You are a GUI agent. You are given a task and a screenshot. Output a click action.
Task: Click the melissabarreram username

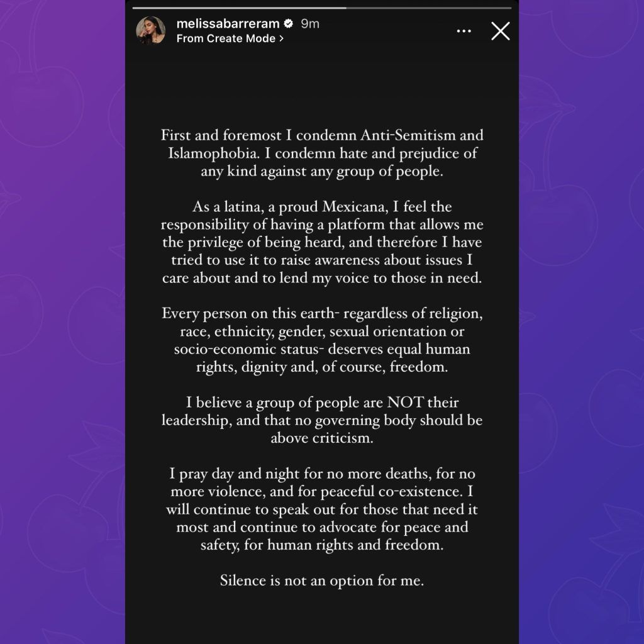pos(228,24)
